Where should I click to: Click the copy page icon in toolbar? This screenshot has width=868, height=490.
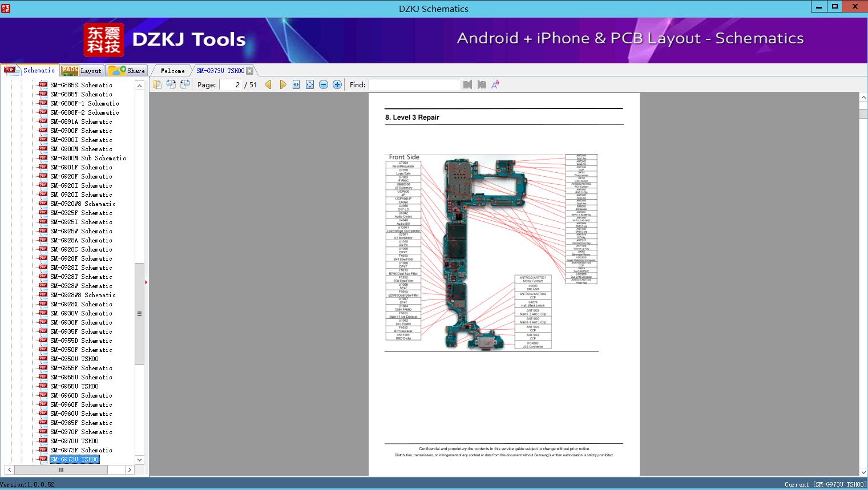158,84
